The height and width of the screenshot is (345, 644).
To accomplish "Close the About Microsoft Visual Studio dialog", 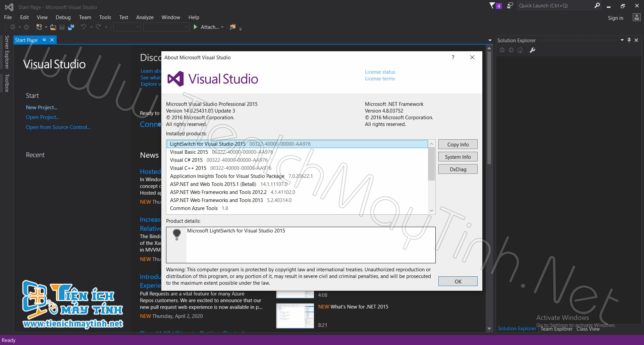I will pyautogui.click(x=472, y=57).
